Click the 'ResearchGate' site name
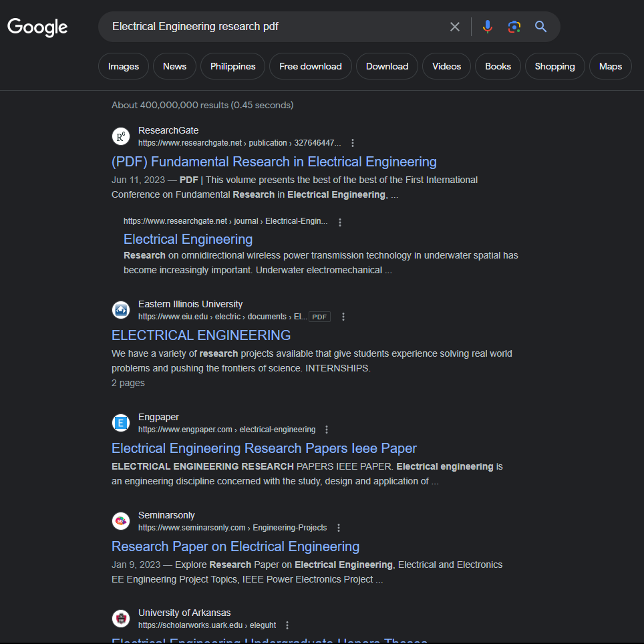The height and width of the screenshot is (644, 644). [168, 130]
